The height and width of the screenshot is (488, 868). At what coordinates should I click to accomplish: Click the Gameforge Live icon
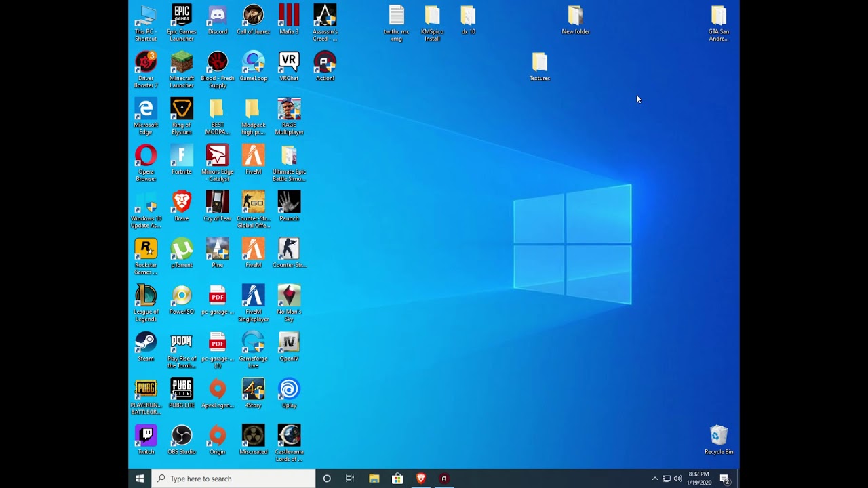[254, 350]
